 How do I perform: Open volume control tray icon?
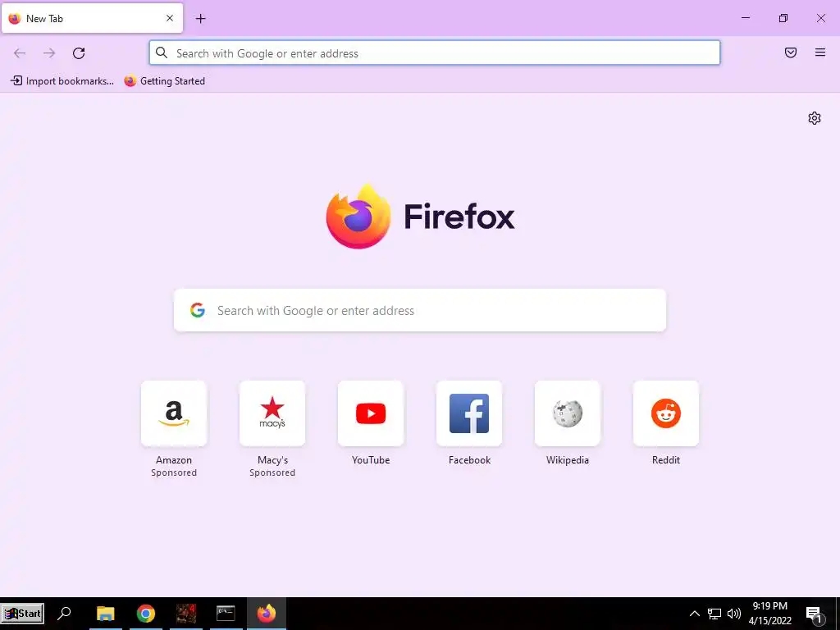[734, 614]
